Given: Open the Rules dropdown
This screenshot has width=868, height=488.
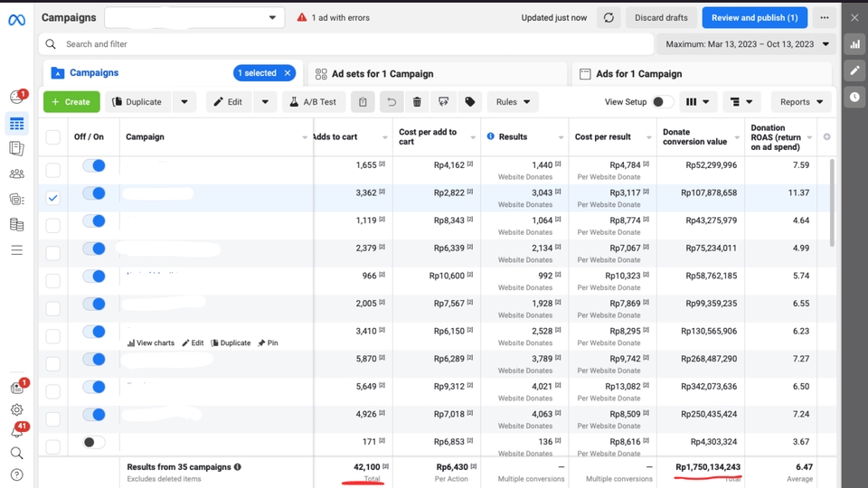Looking at the screenshot, I should 513,102.
